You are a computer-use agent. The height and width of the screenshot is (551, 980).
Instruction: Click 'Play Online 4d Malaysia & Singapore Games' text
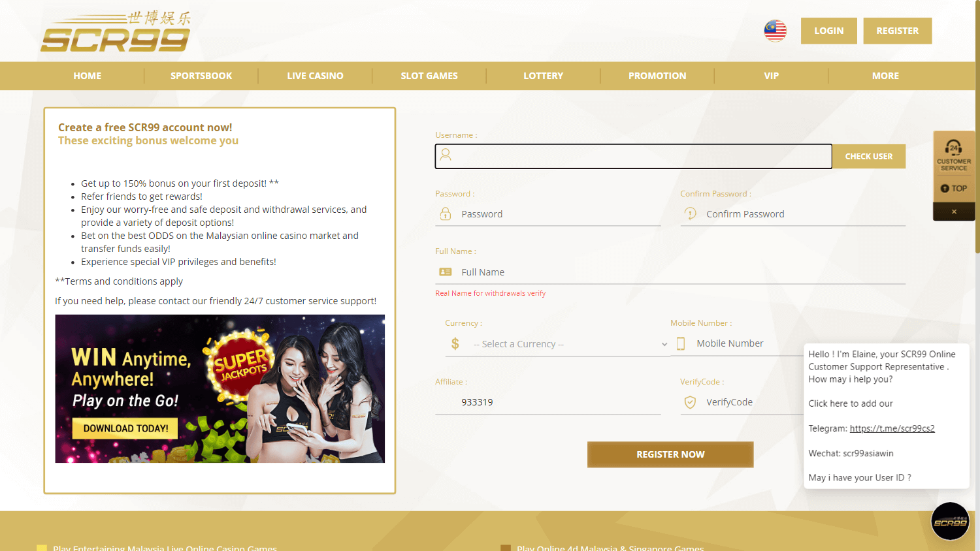pos(610,548)
